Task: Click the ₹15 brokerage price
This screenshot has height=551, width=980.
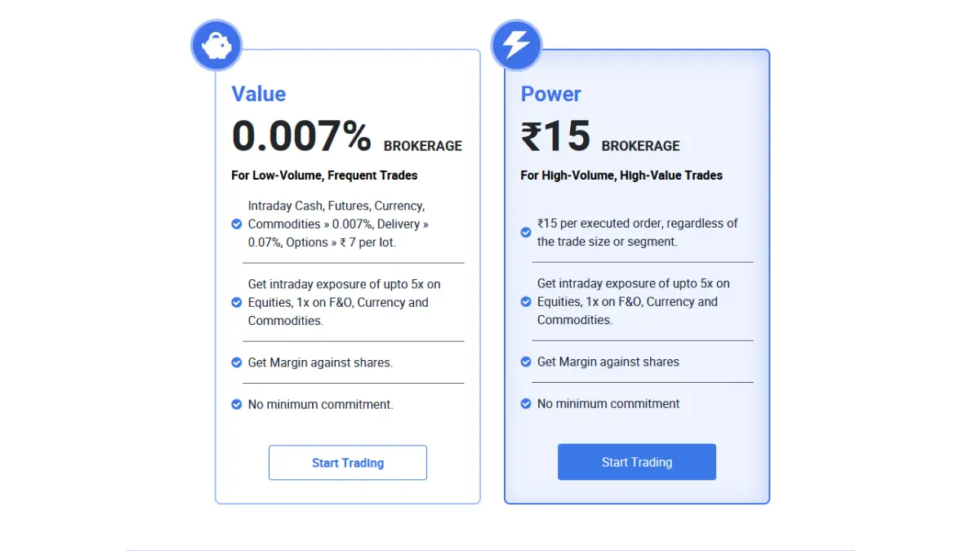Action: 555,136
